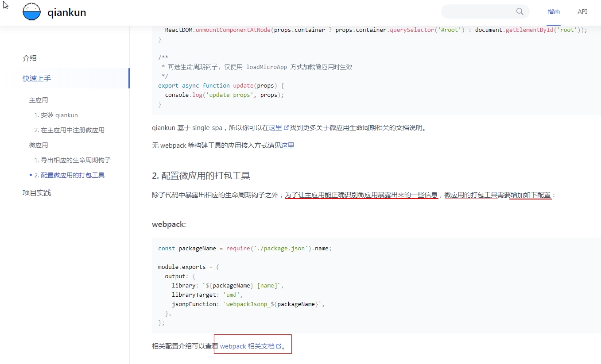Viewport: 601px width, 364px height.
Task: Switch to the 指南 tab
Action: [554, 12]
